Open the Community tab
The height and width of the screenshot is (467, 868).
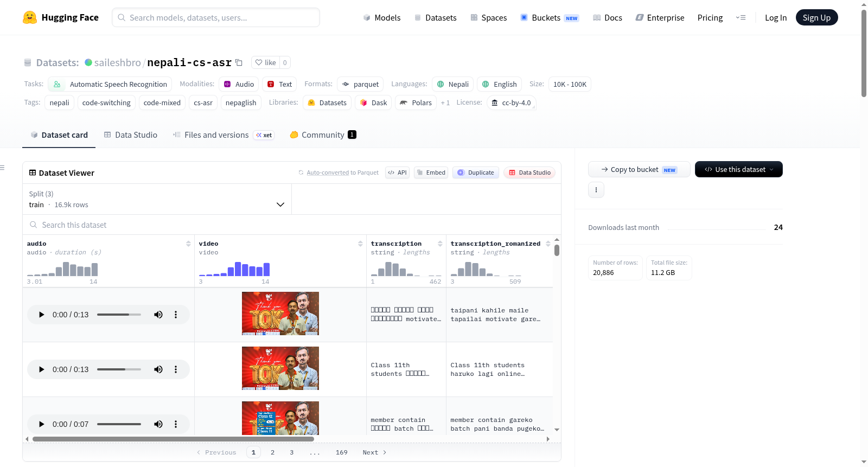(x=323, y=135)
